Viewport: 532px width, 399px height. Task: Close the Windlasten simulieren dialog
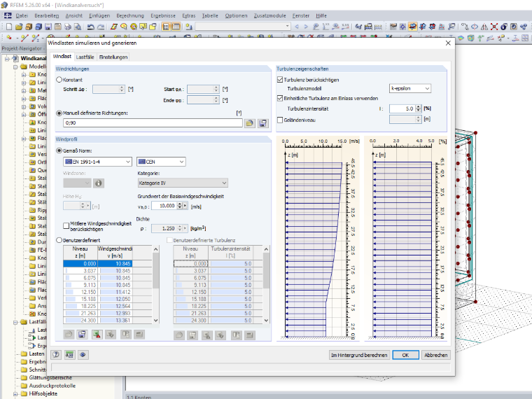(x=448, y=43)
